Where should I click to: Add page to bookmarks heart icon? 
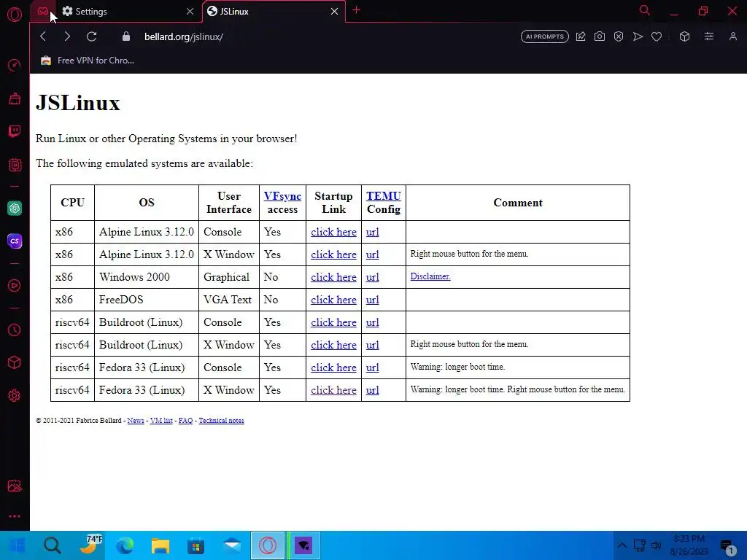tap(657, 36)
